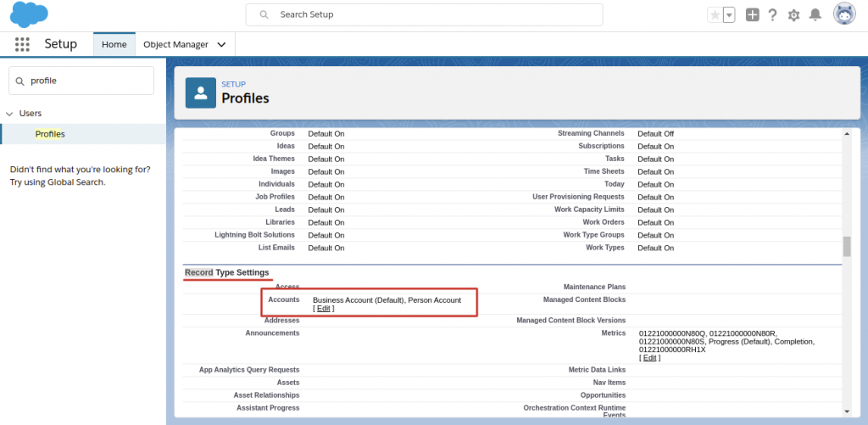868x425 pixels.
Task: Click the Quick Find box containing 'profile'
Action: click(x=81, y=81)
